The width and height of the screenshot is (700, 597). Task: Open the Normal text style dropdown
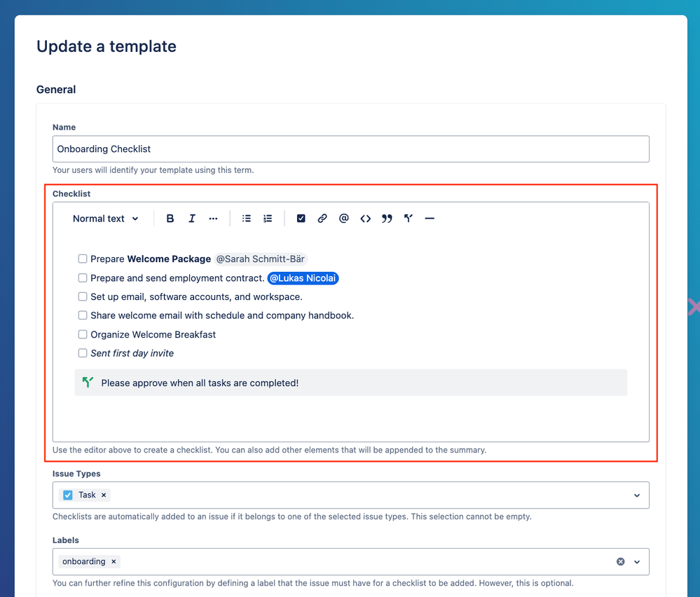click(x=106, y=219)
